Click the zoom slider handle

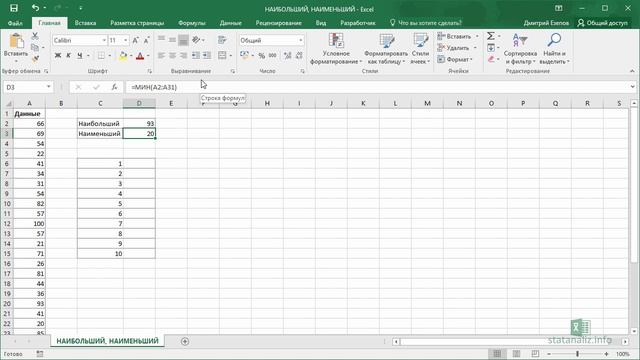(x=577, y=354)
